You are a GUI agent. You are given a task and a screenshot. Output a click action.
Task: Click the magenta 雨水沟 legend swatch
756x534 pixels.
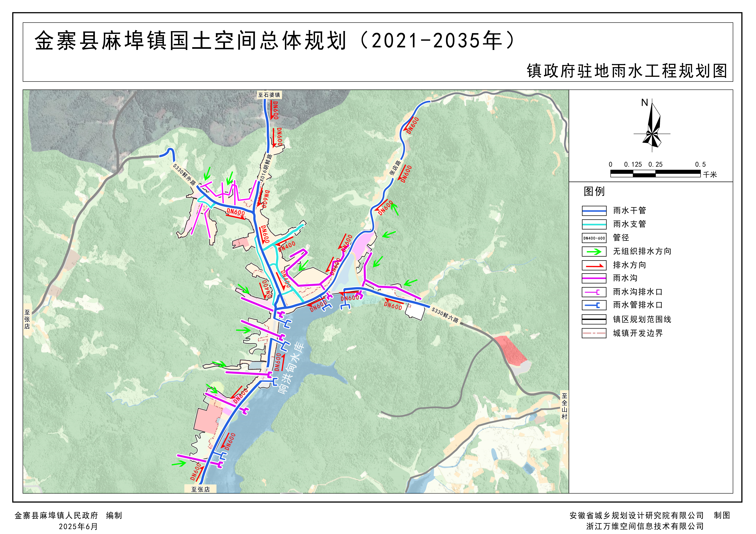pyautogui.click(x=594, y=278)
